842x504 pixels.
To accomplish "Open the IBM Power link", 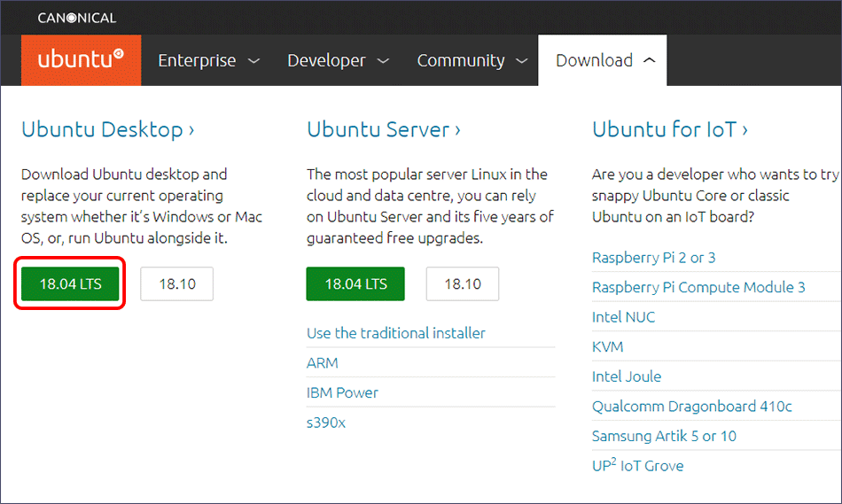I will coord(342,393).
